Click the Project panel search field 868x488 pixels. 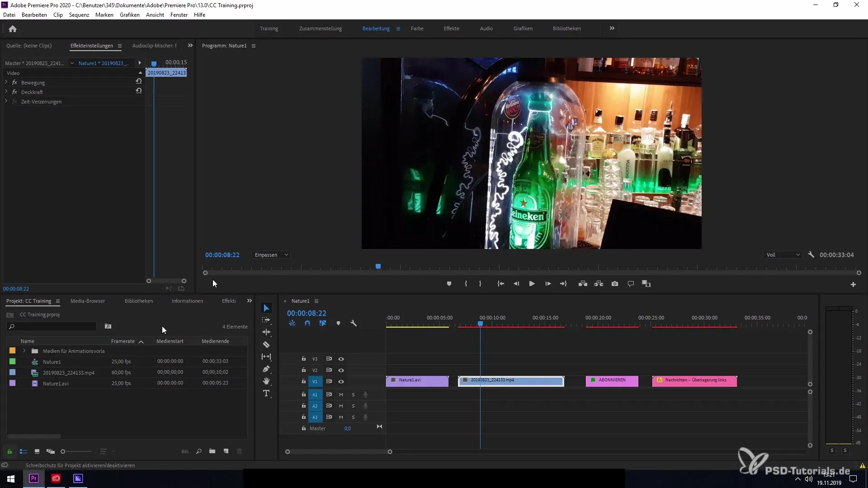pos(52,326)
